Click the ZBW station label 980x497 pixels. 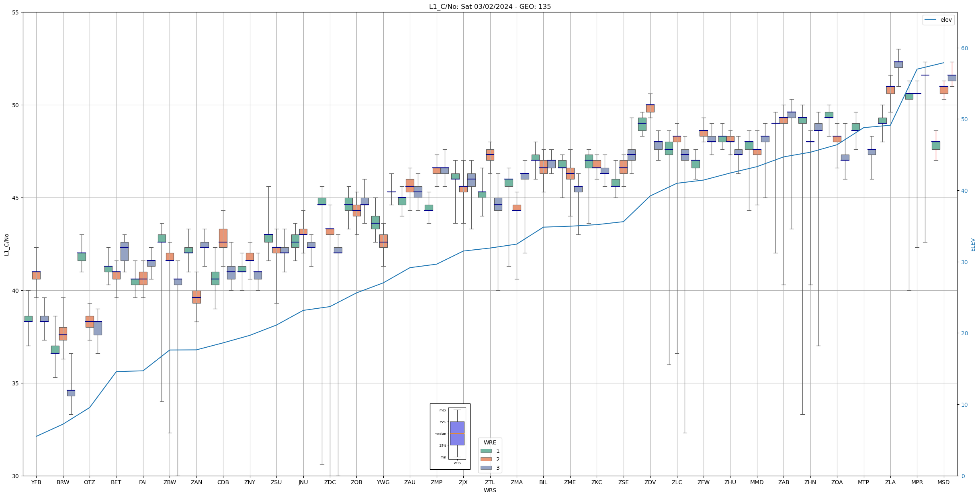pyautogui.click(x=170, y=482)
